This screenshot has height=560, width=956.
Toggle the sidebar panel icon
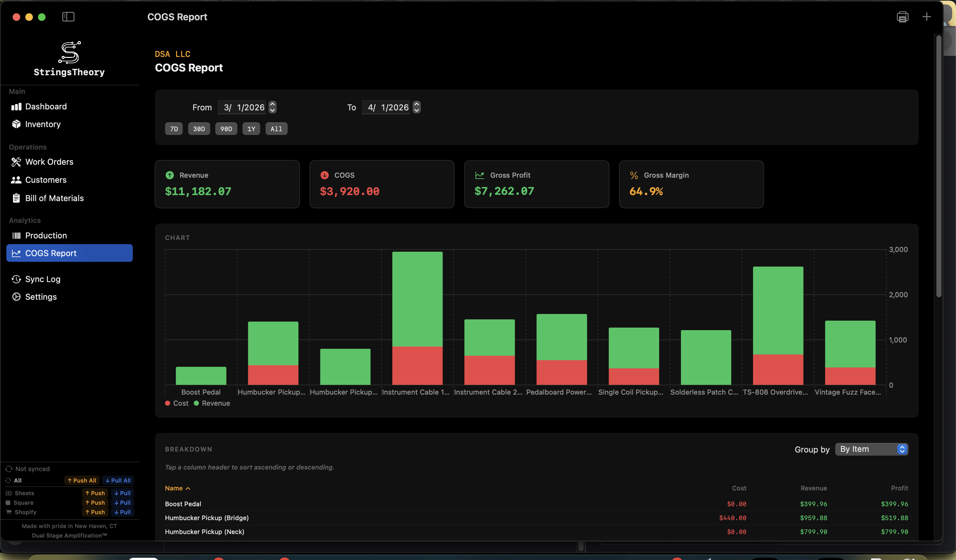coord(68,17)
